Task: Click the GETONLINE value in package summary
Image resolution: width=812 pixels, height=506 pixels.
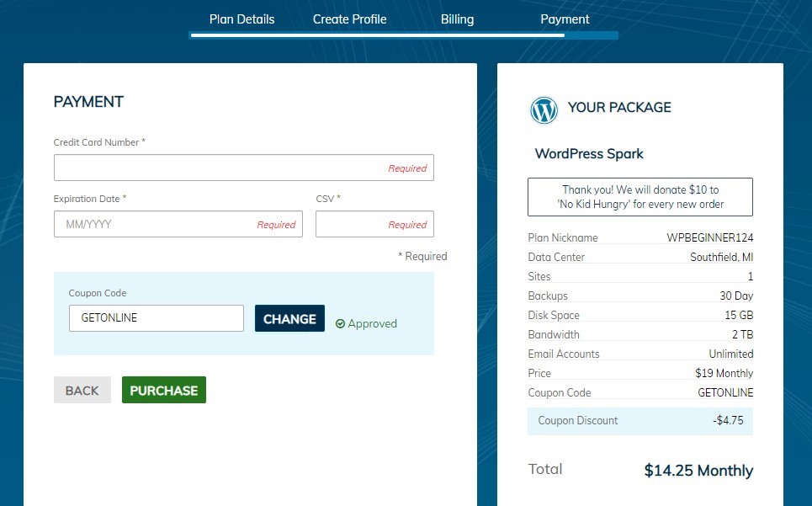Action: pyautogui.click(x=725, y=392)
